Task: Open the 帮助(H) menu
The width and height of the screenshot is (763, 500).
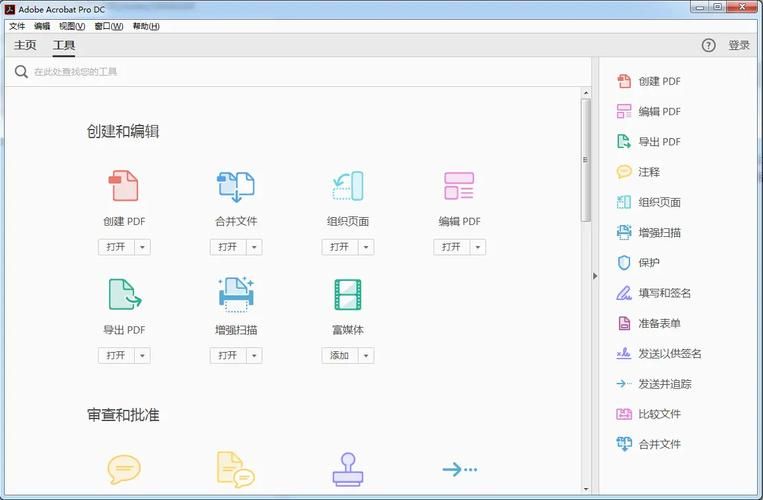Action: click(146, 26)
